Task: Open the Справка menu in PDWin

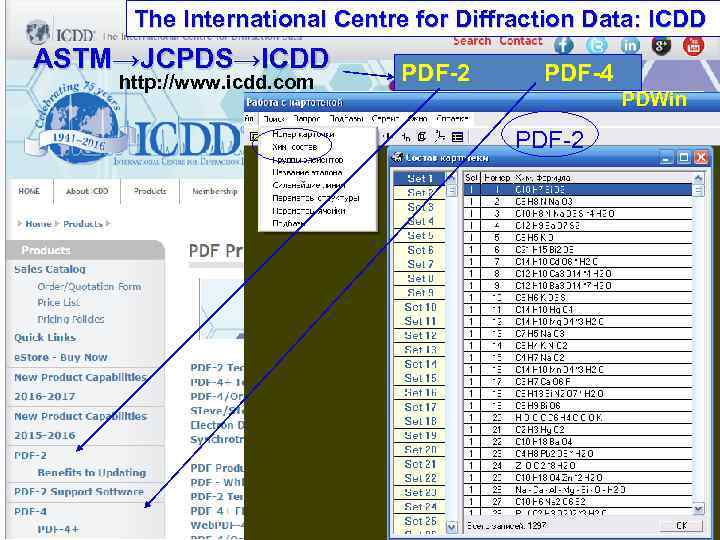Action: (x=452, y=118)
